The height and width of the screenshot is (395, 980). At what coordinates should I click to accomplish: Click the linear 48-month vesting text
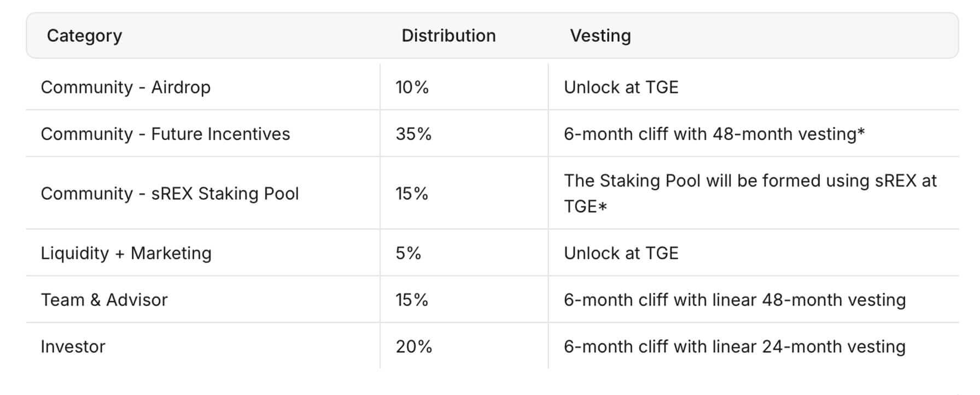tap(734, 300)
